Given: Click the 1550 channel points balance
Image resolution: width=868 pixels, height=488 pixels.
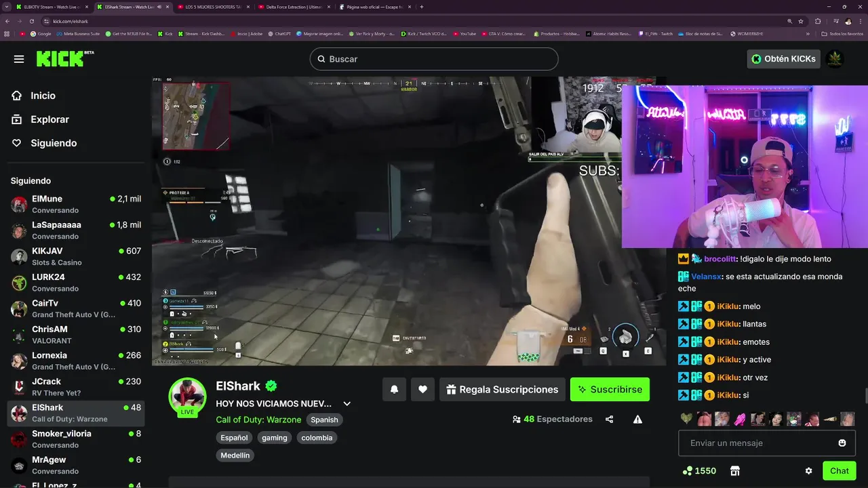Looking at the screenshot, I should [700, 471].
